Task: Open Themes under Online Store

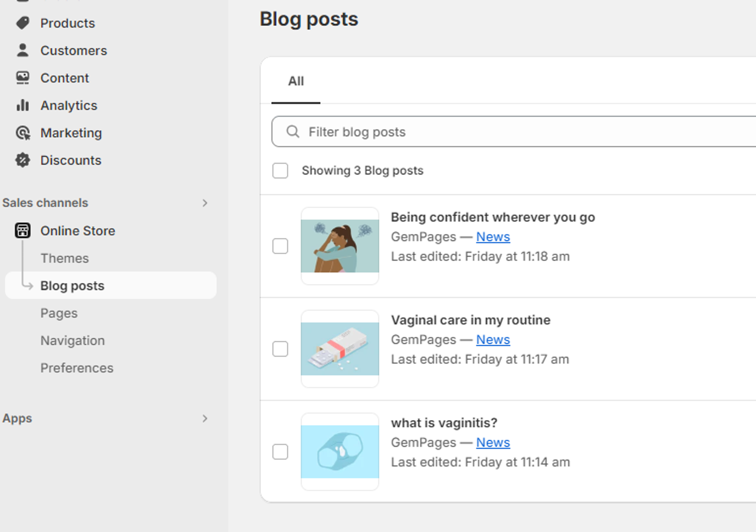Action: pos(65,258)
